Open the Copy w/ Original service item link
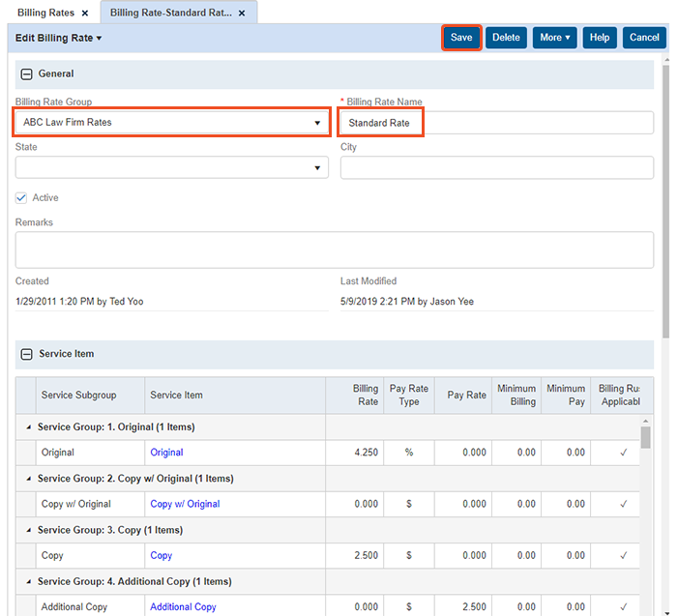The width and height of the screenshot is (678, 616). point(185,504)
